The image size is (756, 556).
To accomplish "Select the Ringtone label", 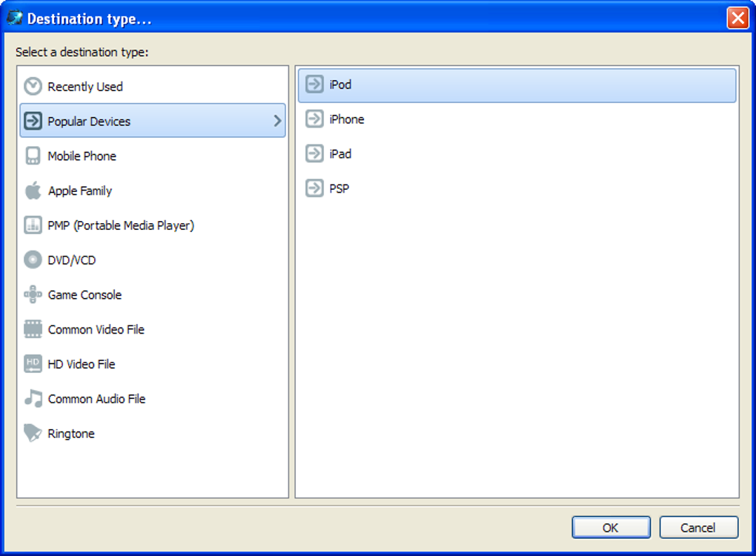I will point(71,434).
